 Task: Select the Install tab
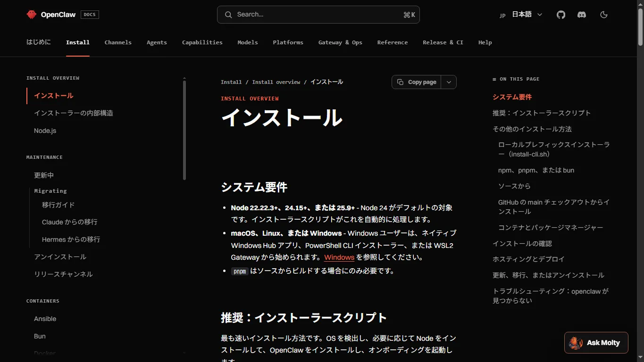click(78, 42)
